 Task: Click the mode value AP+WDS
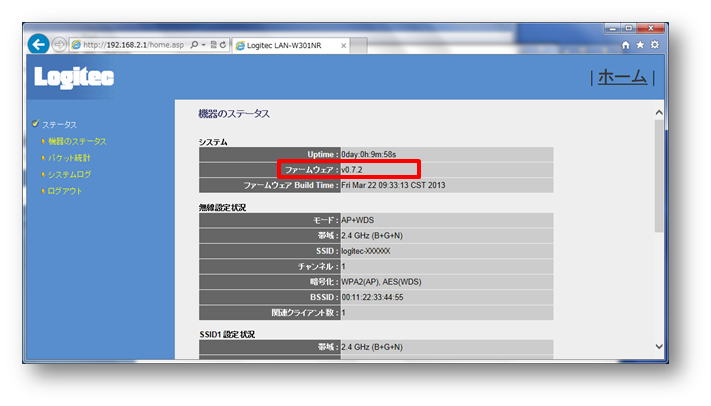(358, 220)
